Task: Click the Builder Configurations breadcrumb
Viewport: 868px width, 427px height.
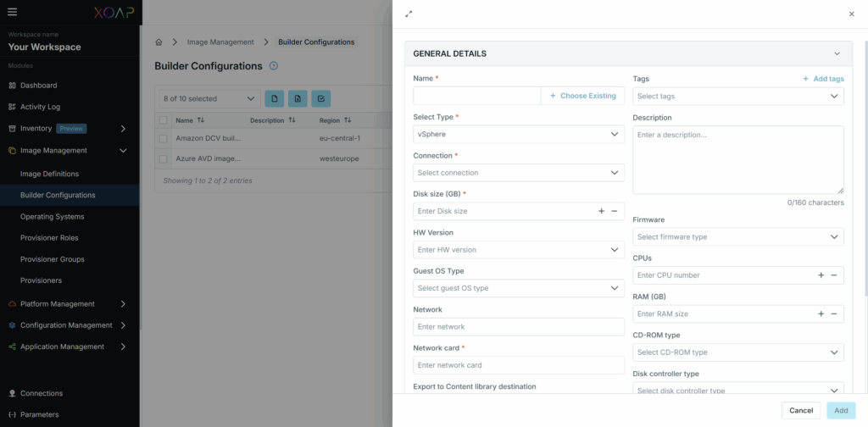Action: coord(316,42)
